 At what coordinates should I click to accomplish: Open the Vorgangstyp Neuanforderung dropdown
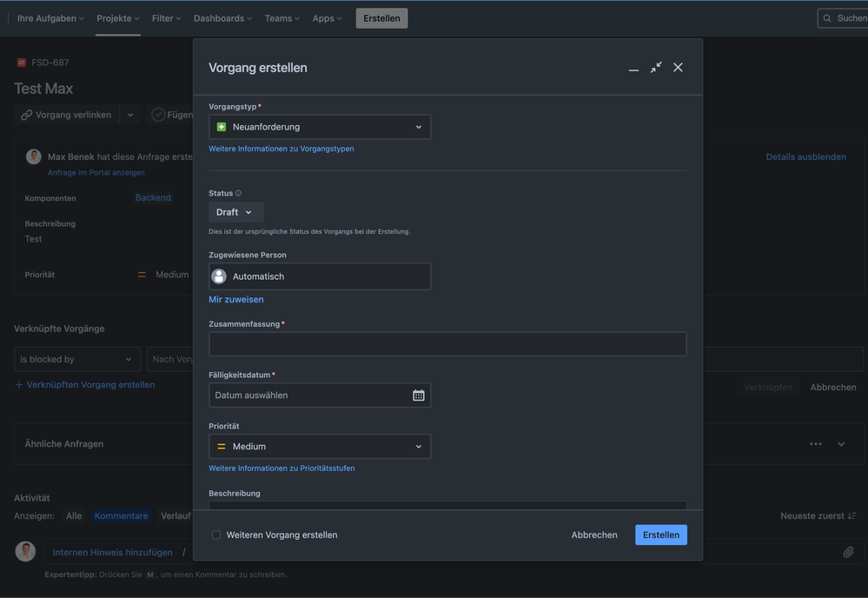pyautogui.click(x=320, y=127)
